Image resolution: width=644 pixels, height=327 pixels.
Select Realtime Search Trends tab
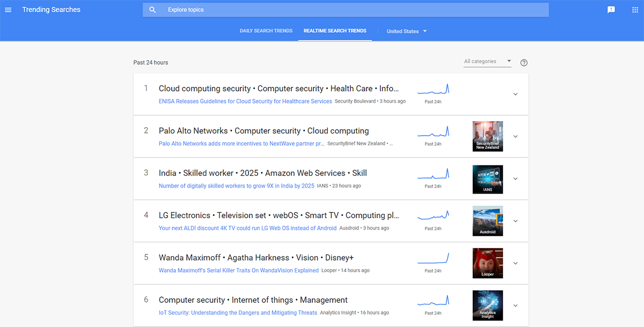point(335,31)
